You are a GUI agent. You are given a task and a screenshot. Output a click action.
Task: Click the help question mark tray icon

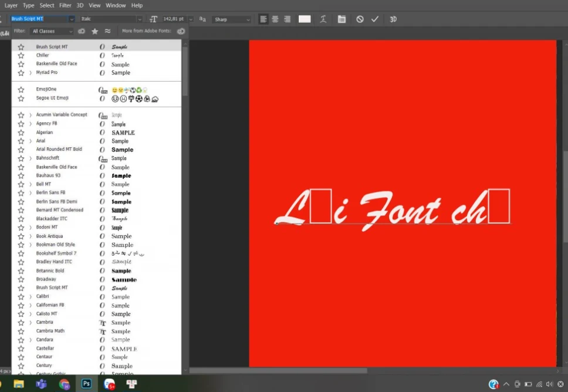click(x=493, y=384)
